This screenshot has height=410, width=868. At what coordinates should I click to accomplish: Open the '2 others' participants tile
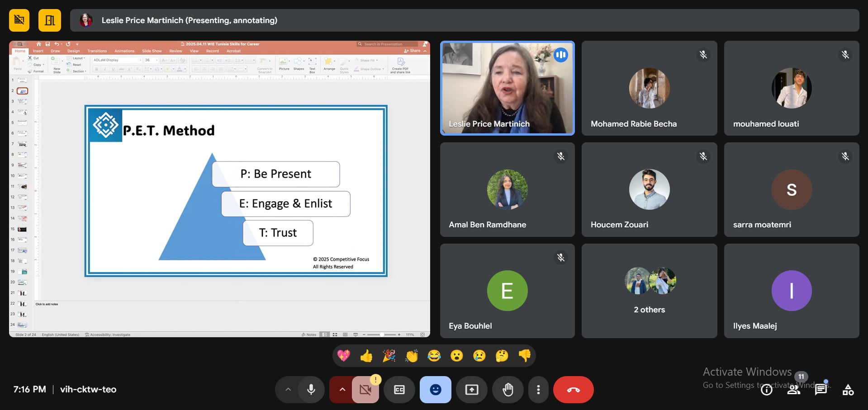(x=649, y=291)
